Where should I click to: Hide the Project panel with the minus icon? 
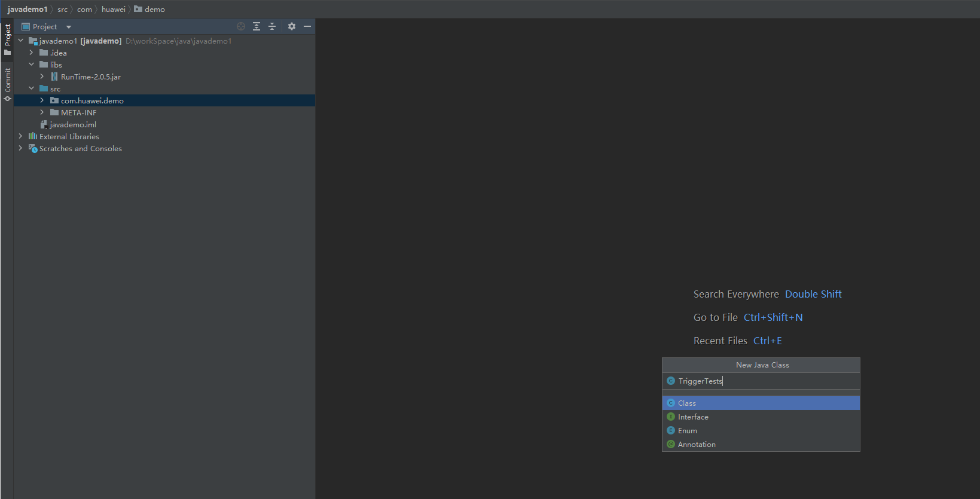tap(307, 26)
